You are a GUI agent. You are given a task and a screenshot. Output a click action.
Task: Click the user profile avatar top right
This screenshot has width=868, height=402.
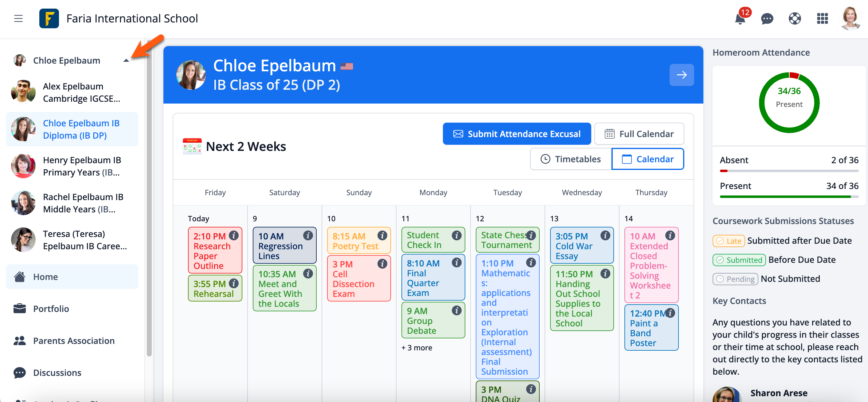click(x=850, y=18)
